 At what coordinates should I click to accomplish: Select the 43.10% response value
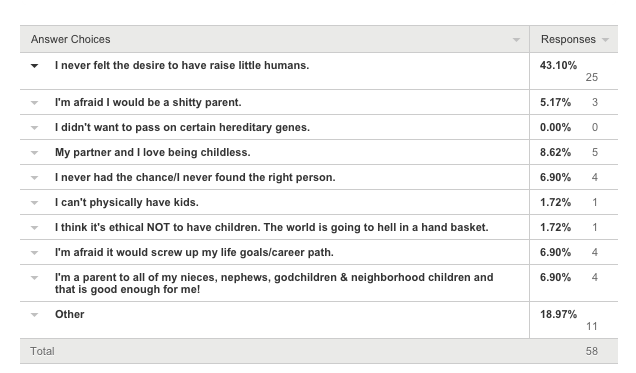point(558,65)
